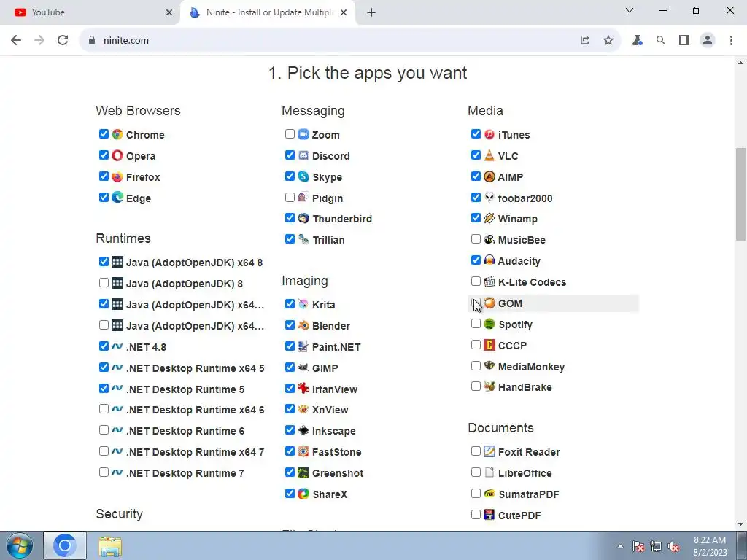The width and height of the screenshot is (747, 560).
Task: Click the taskbar clock showing 8:22 AM
Action: [x=710, y=546]
